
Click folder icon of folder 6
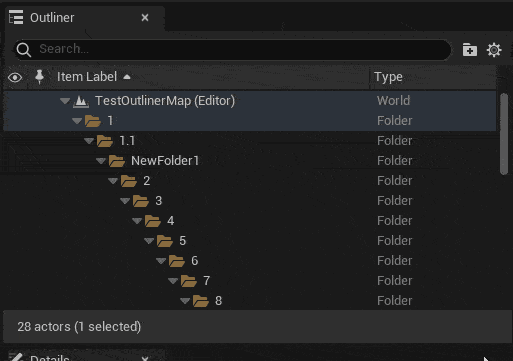(177, 261)
